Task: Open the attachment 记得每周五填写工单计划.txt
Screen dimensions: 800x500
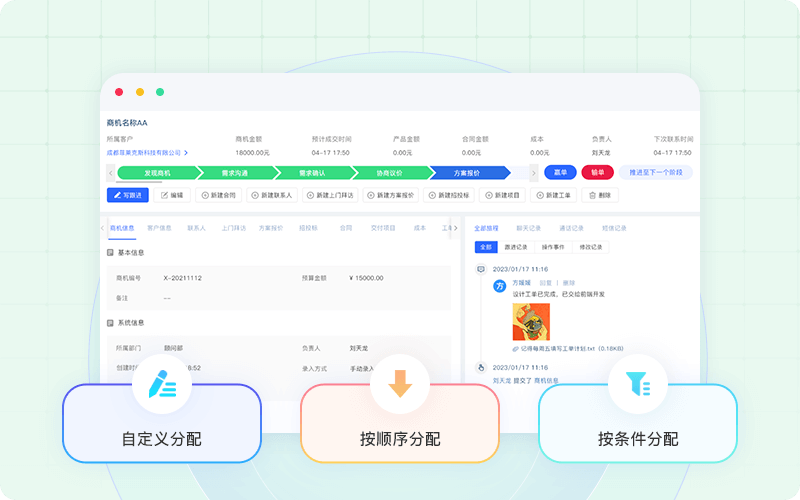Action: (571, 348)
